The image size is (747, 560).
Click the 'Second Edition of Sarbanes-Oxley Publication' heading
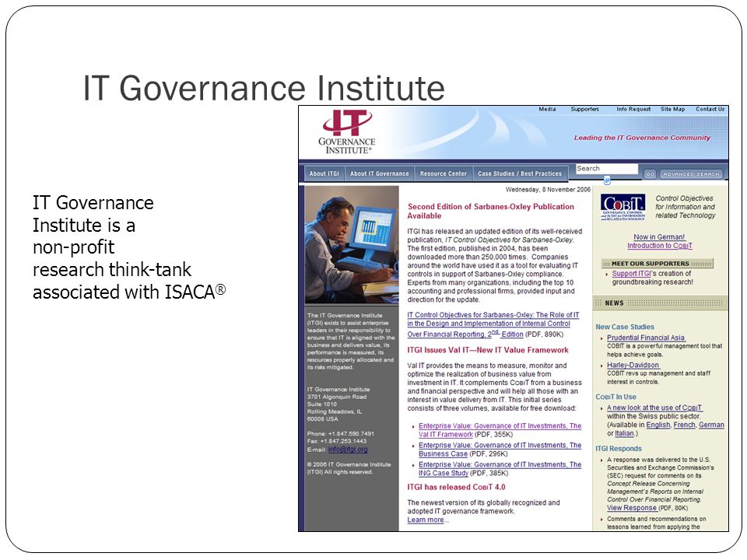tap(491, 211)
